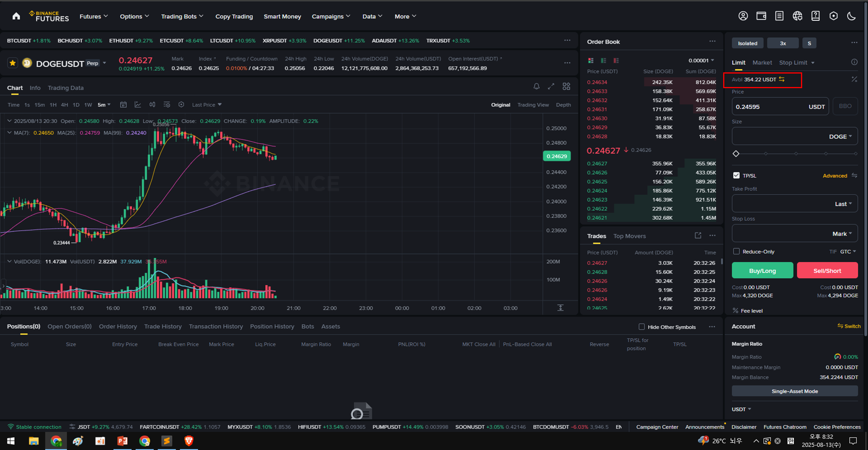Uncheck the TP/SL checkbox
Viewport: 868px width, 450px height.
pyautogui.click(x=736, y=176)
